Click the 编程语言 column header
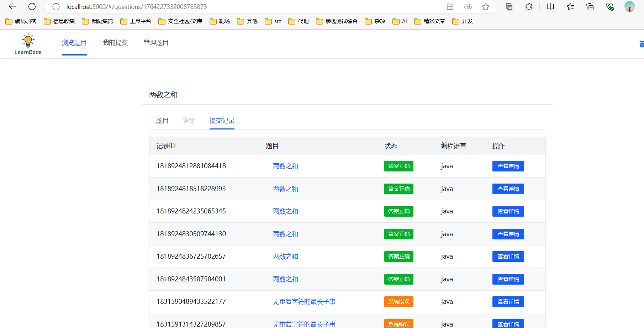Viewport: 644px width, 328px height. (x=454, y=146)
